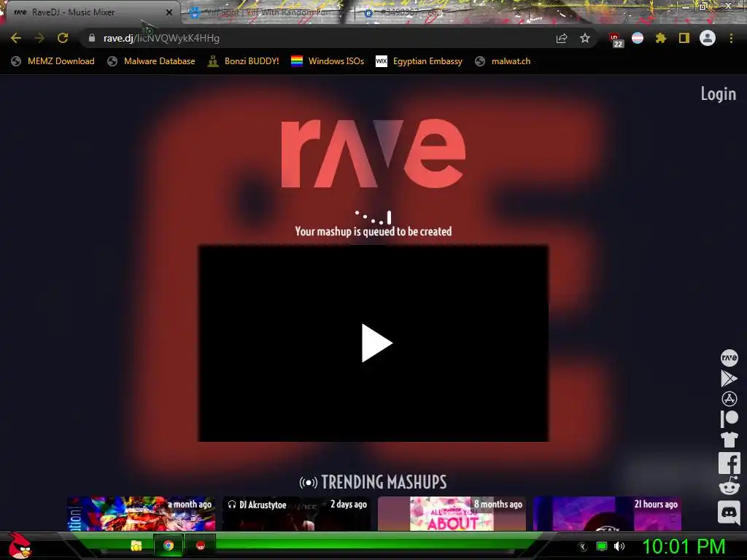Click the mashup queued status text
This screenshot has width=747, height=560.
click(x=373, y=231)
